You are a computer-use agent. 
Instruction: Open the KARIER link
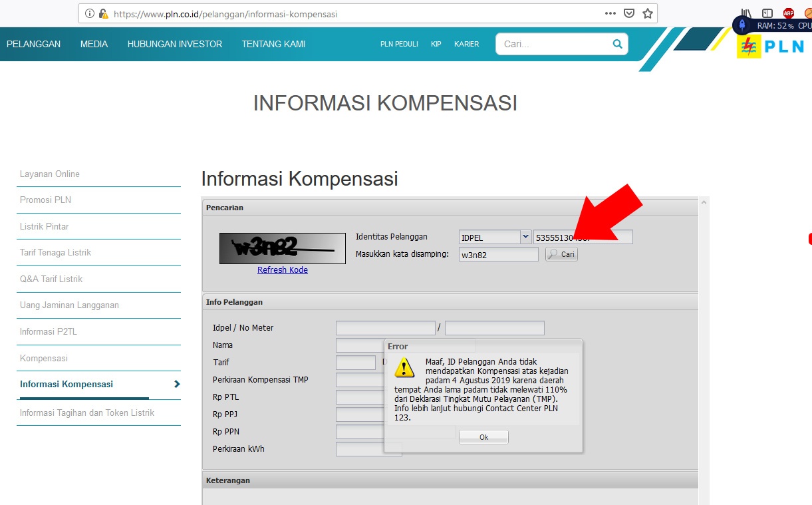tap(466, 44)
